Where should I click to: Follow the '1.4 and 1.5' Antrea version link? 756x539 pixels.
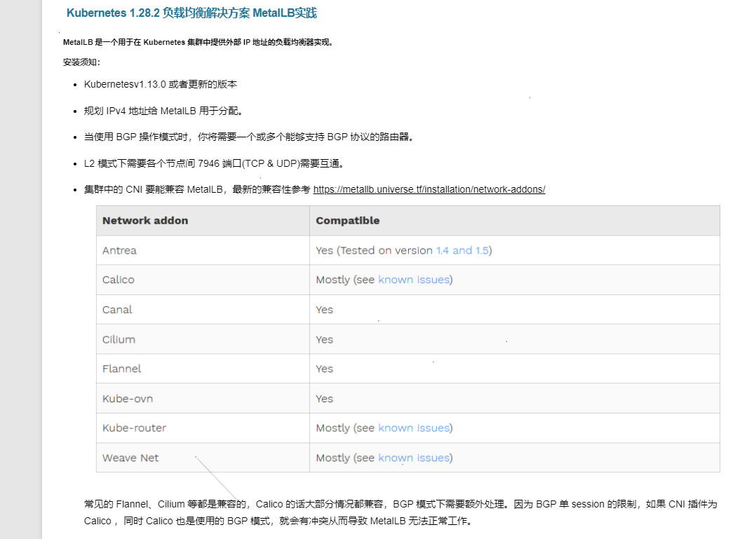tap(462, 250)
